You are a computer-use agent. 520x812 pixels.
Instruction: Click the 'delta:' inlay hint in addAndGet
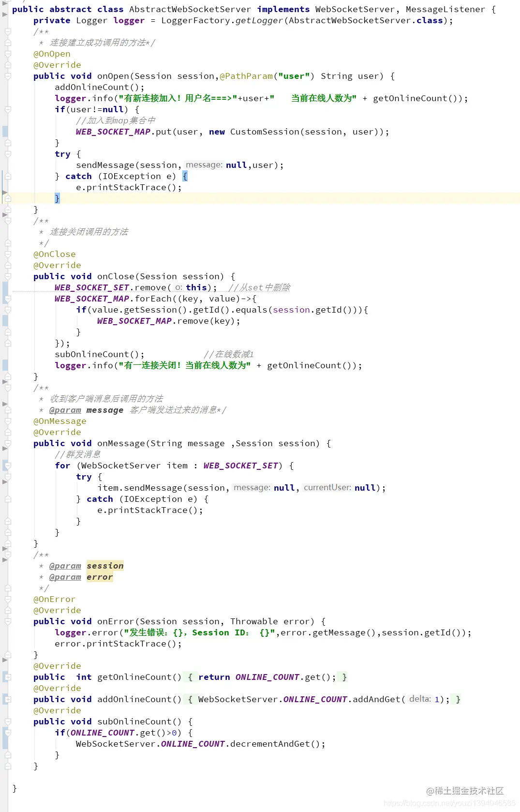[420, 699]
